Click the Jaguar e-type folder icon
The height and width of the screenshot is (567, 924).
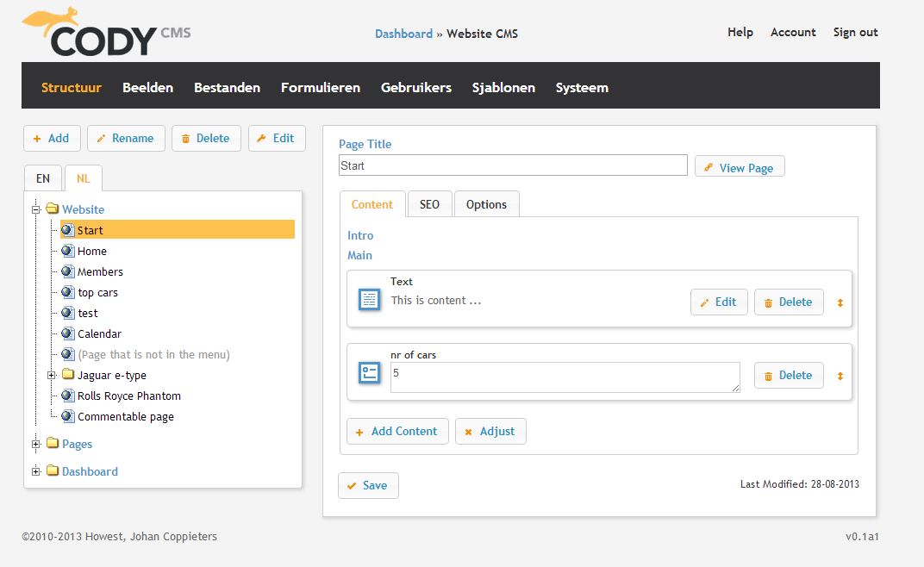point(68,374)
